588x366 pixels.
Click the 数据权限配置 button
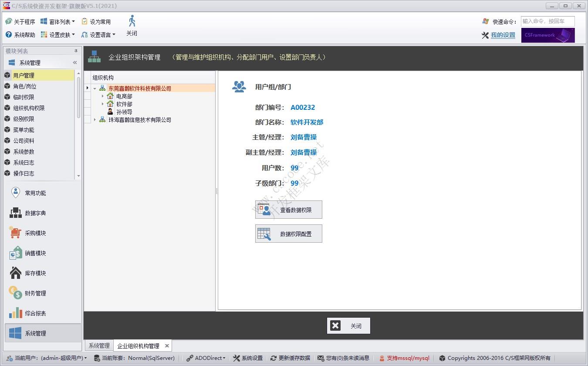(x=289, y=233)
